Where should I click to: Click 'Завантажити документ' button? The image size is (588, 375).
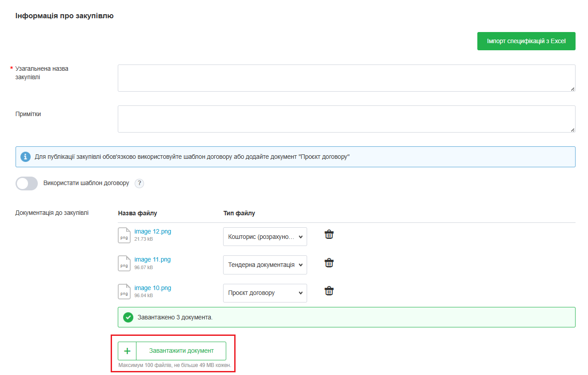(x=181, y=351)
